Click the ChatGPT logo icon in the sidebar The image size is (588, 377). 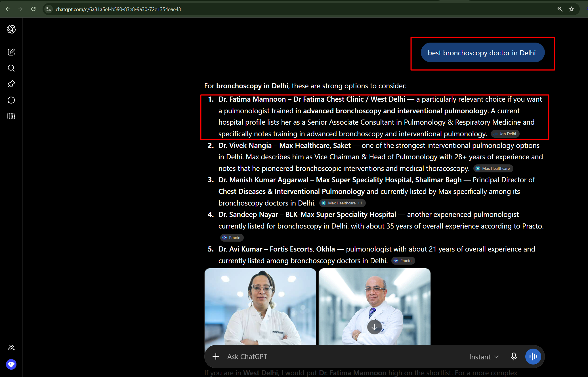coord(11,29)
